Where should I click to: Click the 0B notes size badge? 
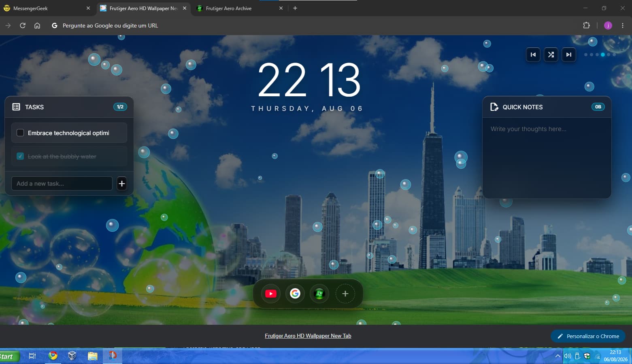pos(598,107)
